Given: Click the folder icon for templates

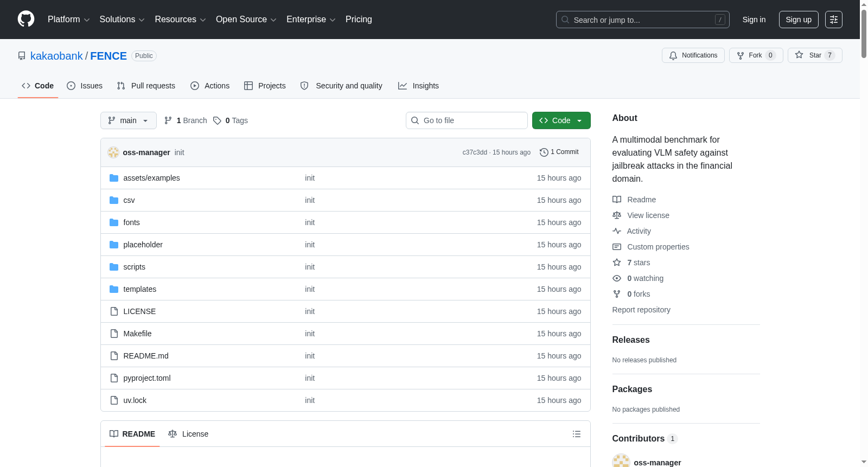Looking at the screenshot, I should [114, 289].
